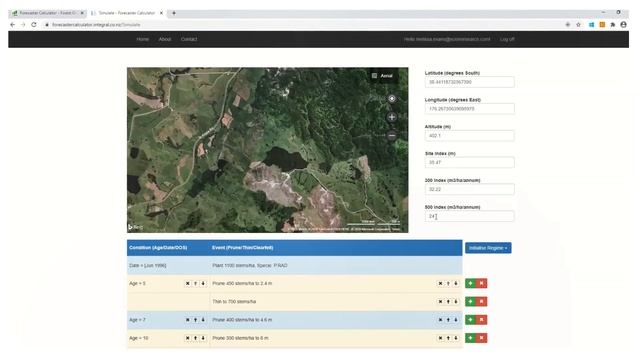Viewport: 640px width, 360px height.
Task: Open the About page
Action: click(x=165, y=39)
